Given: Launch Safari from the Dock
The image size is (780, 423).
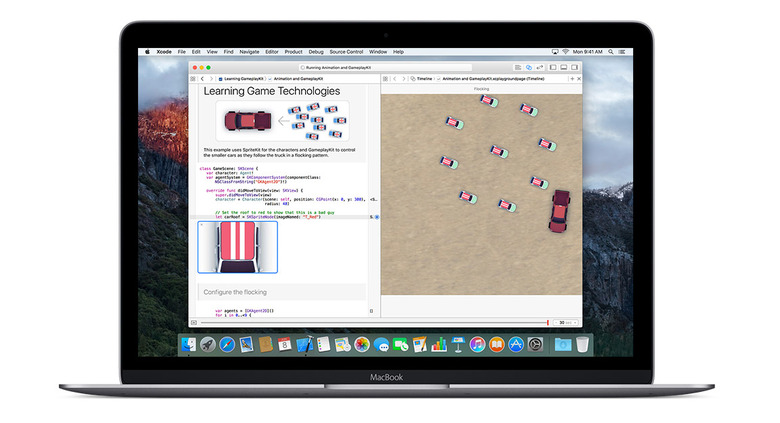Looking at the screenshot, I should click(x=227, y=344).
